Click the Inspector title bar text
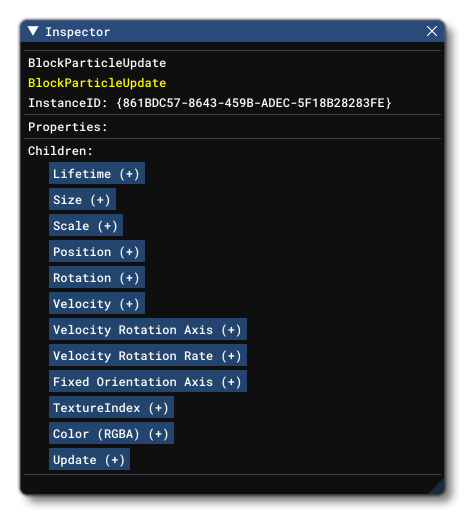 [x=78, y=32]
